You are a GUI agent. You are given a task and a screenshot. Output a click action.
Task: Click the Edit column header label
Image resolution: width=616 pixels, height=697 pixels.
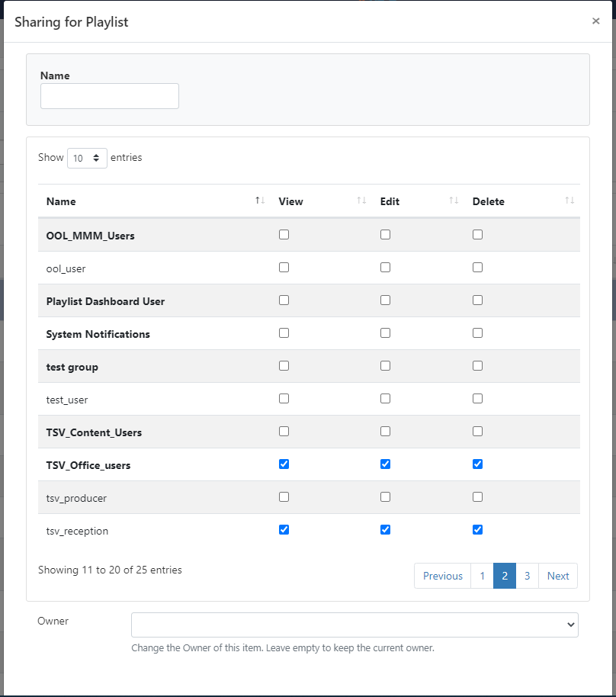click(390, 201)
